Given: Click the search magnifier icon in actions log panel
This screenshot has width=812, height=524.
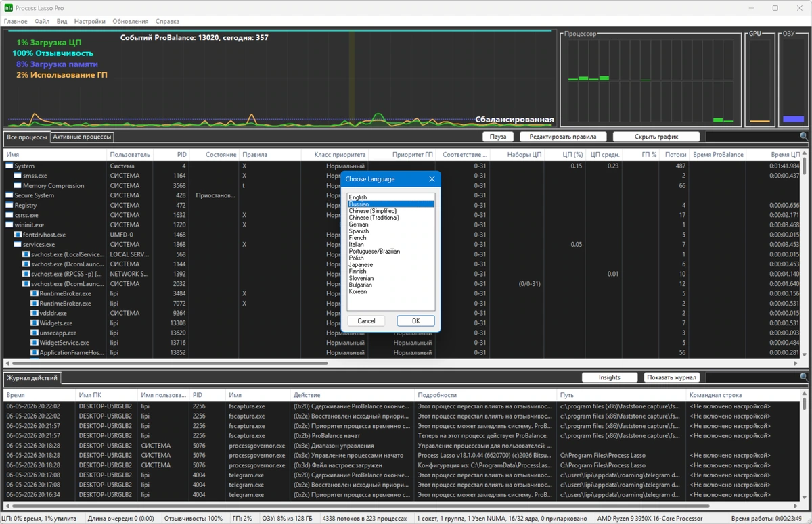Looking at the screenshot, I should [x=804, y=377].
